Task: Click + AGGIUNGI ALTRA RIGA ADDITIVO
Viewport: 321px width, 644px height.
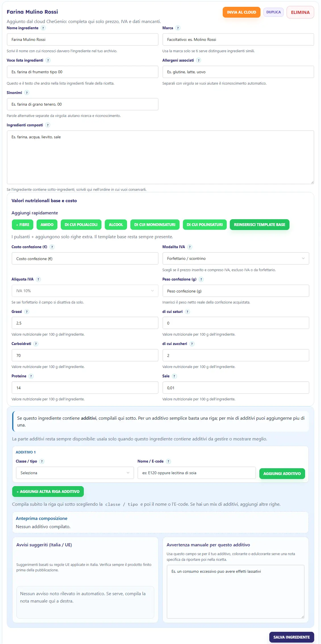Action: (48, 492)
